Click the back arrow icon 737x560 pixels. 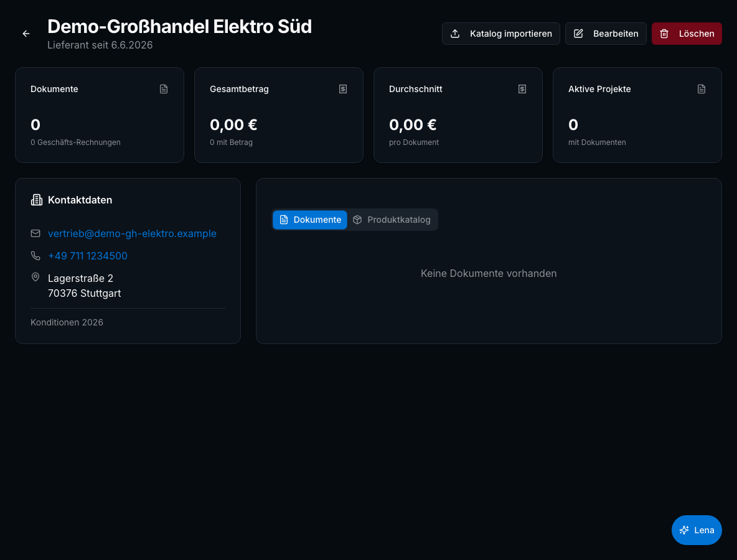tap(26, 34)
